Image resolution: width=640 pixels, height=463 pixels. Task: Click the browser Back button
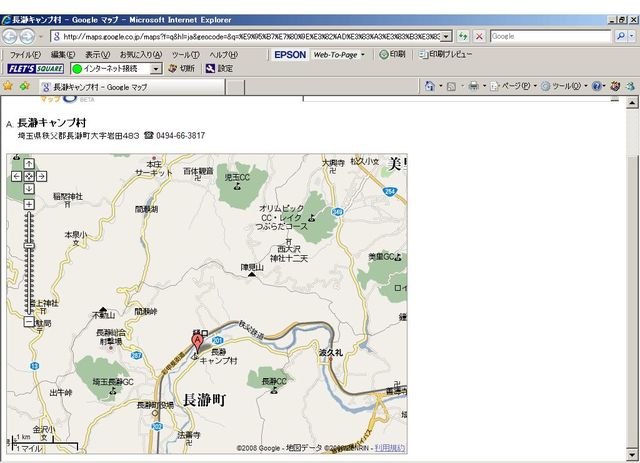tap(16, 35)
